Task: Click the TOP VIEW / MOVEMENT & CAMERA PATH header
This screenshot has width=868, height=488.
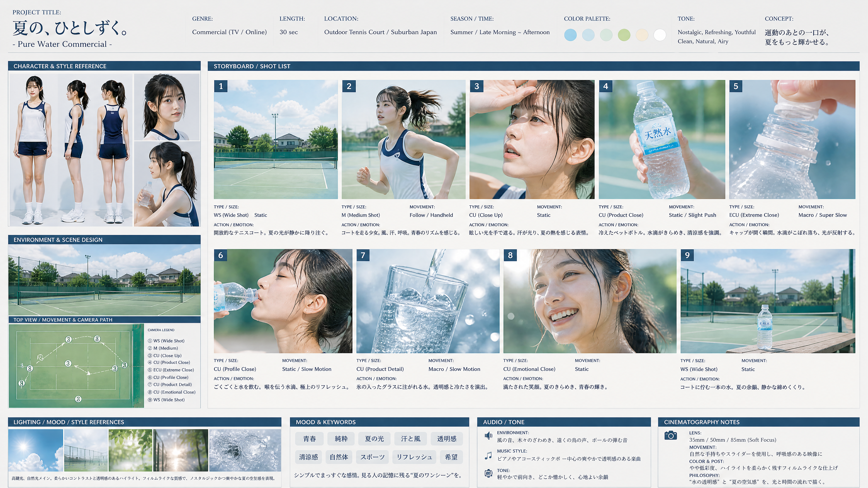Action: pos(104,320)
